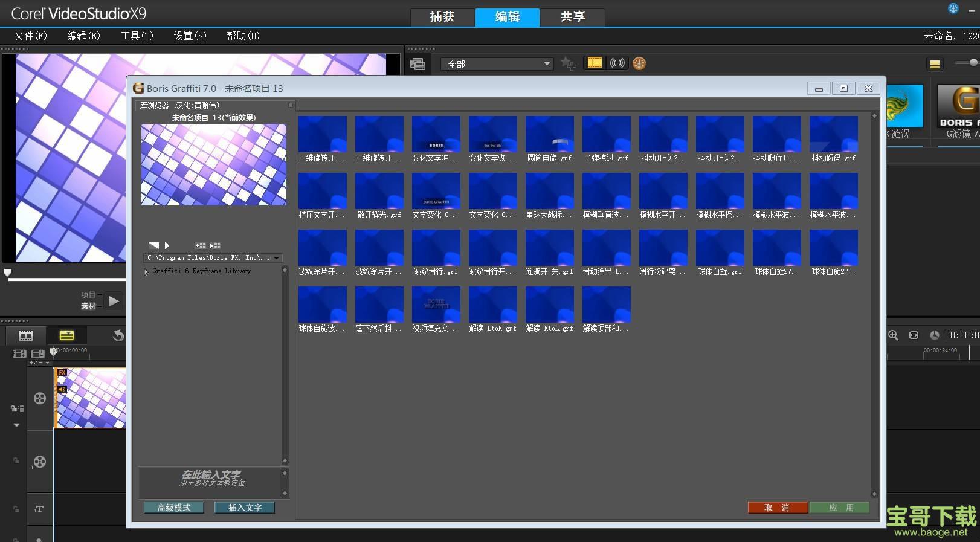Image resolution: width=980 pixels, height=542 pixels.
Task: Click the title track T icon
Action: coord(39,509)
